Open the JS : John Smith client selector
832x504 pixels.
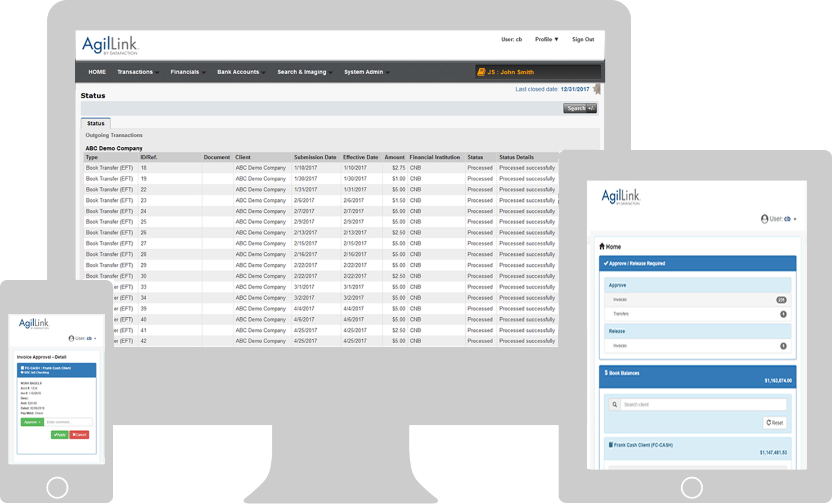(x=538, y=72)
